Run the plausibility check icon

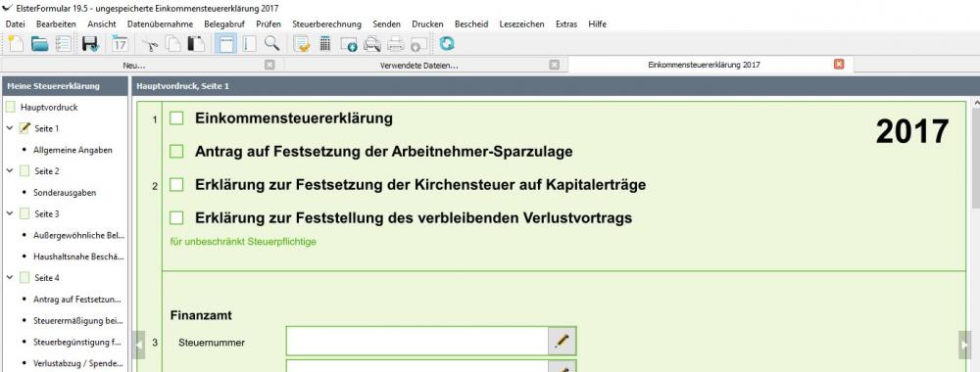[x=302, y=44]
